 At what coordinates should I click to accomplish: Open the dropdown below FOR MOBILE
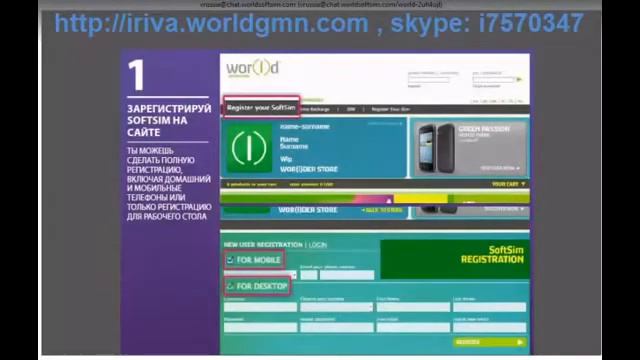click(x=260, y=275)
